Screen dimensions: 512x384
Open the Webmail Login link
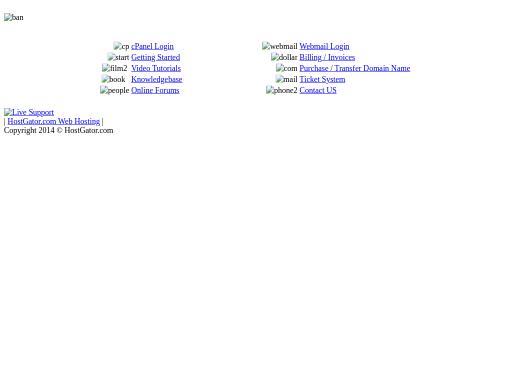(324, 46)
